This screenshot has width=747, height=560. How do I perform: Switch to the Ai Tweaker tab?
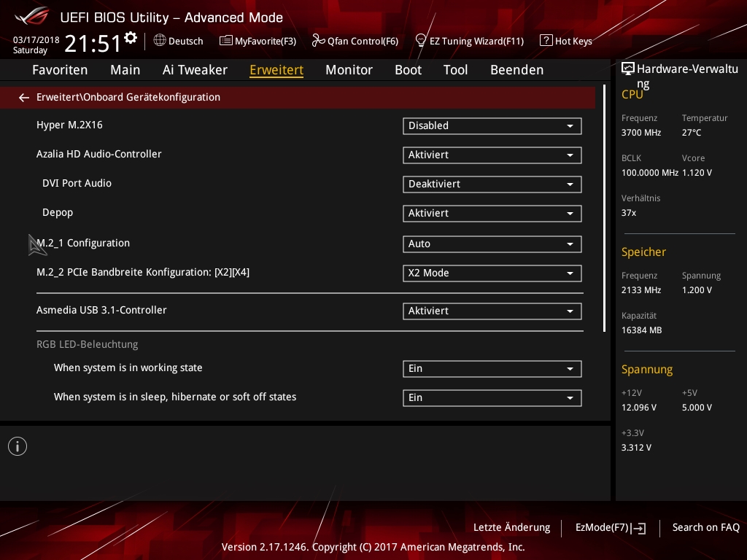click(x=195, y=70)
